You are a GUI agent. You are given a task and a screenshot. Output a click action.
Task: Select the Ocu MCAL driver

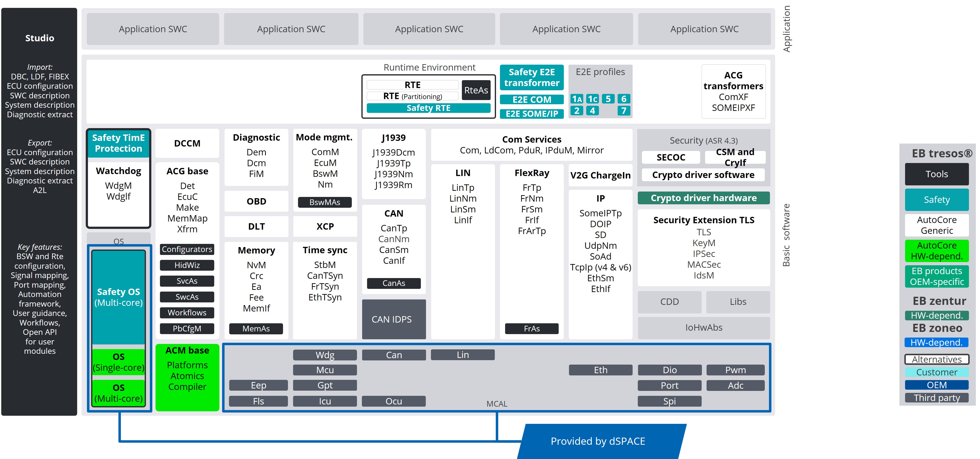394,401
